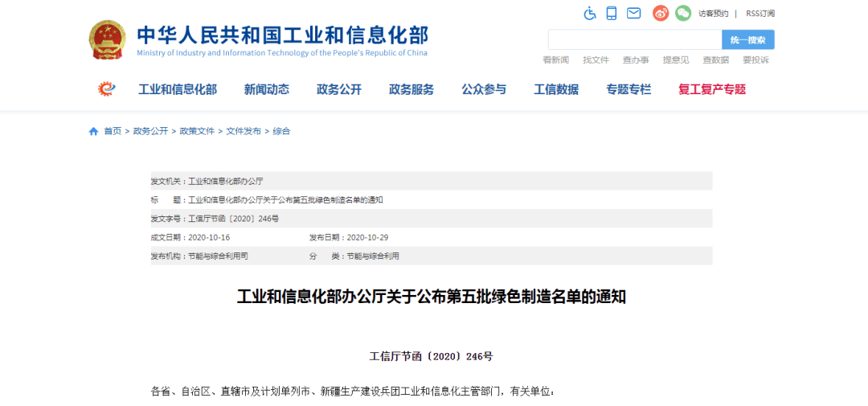Click the email envelope icon
This screenshot has height=406, width=868.
click(x=633, y=14)
